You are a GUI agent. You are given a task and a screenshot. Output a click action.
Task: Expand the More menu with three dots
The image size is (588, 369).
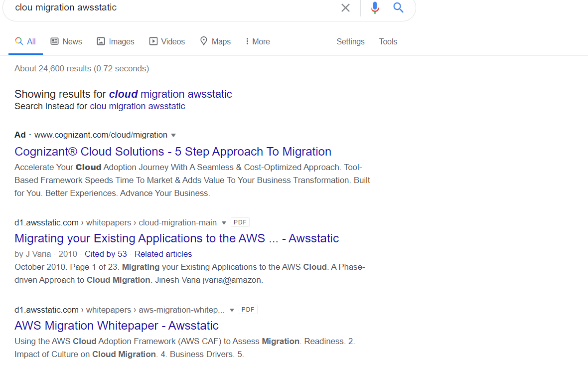[x=257, y=41]
